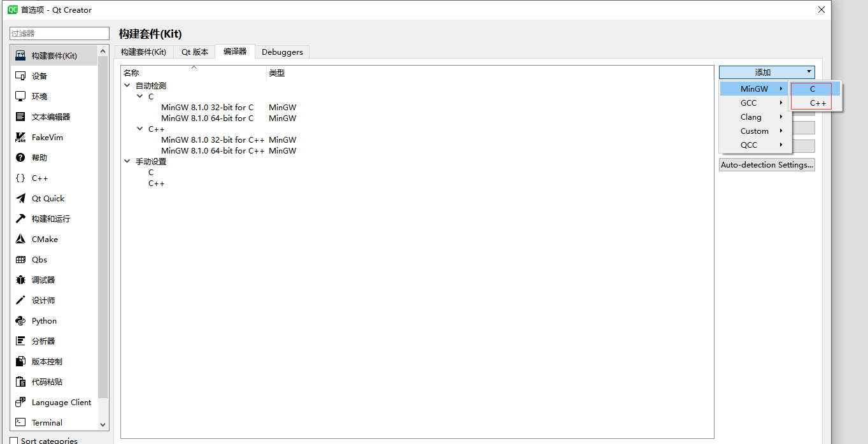The height and width of the screenshot is (444, 868).
Task: Expand the Custom submenu
Action: click(756, 131)
